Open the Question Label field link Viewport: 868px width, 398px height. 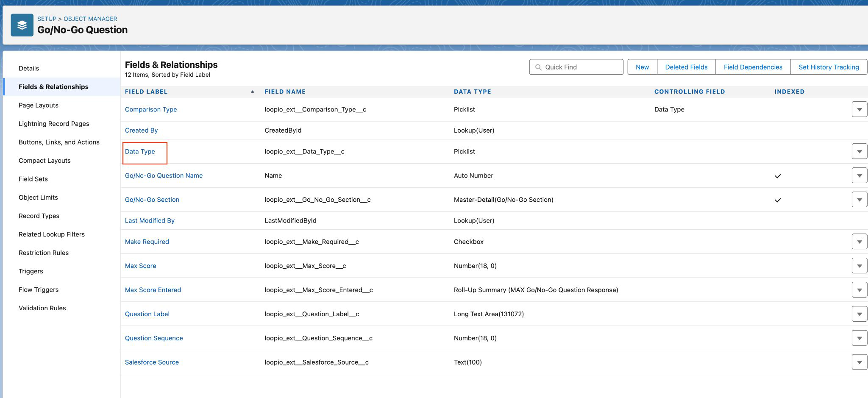147,314
